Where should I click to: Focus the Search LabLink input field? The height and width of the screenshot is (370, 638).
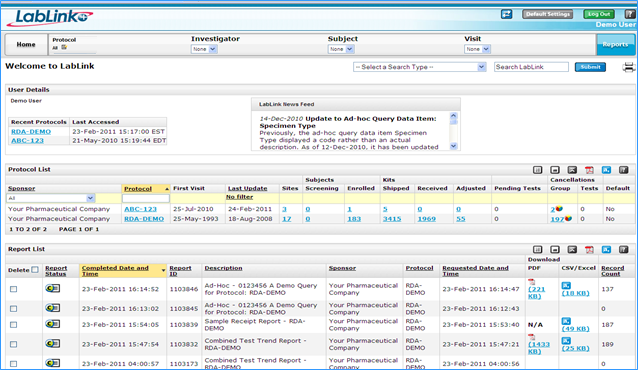click(531, 67)
